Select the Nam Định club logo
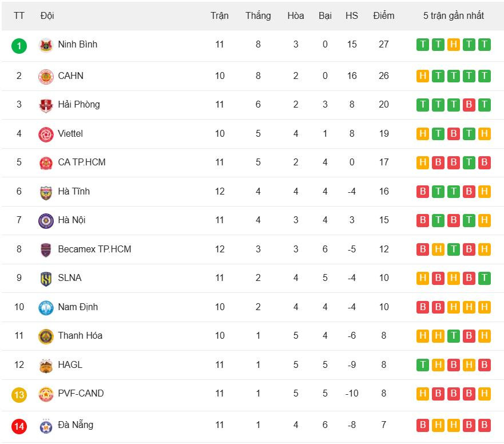Screen dimensions: 504x444 pos(46,308)
